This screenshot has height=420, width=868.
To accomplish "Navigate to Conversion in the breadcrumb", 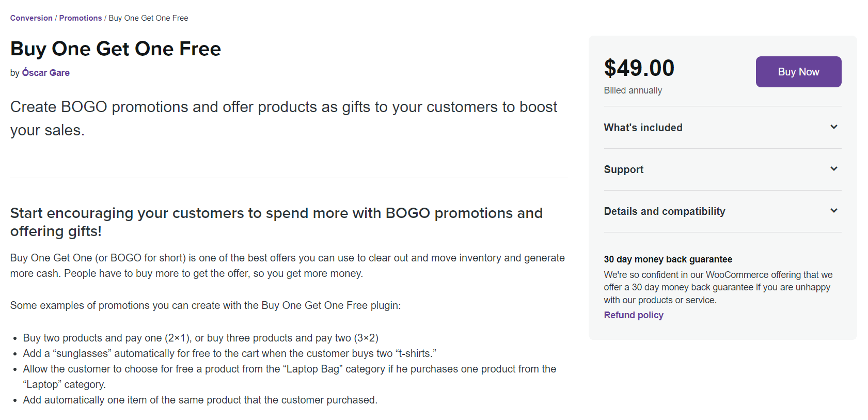I will pyautogui.click(x=31, y=18).
